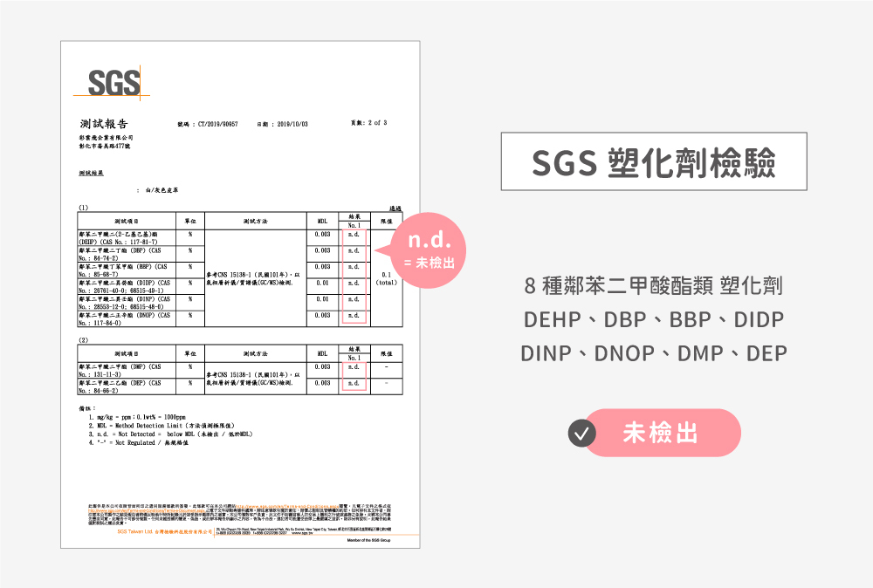
Task: Click the n.d. result in the DIDP row
Action: click(354, 283)
